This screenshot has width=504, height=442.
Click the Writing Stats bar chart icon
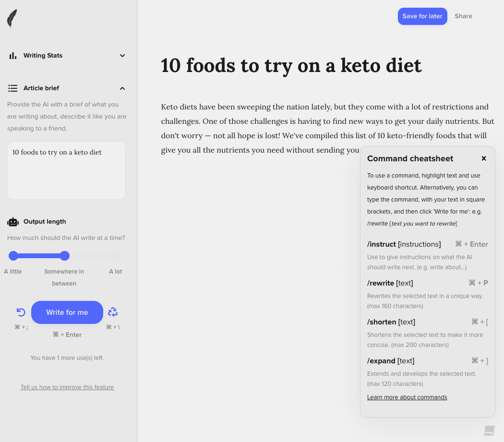(x=13, y=56)
